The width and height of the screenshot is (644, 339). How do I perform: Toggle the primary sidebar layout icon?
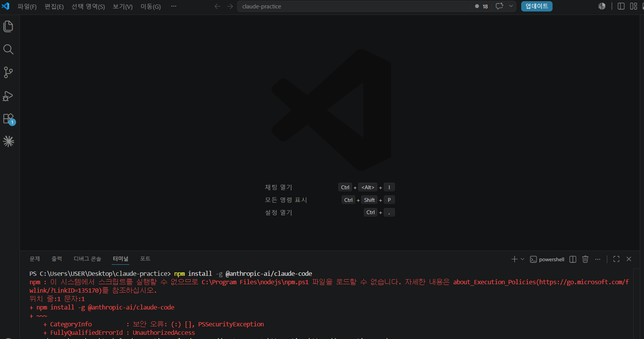(x=621, y=6)
